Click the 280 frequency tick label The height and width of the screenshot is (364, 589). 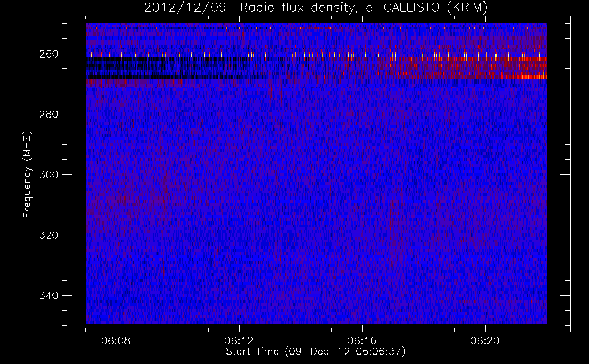click(48, 114)
